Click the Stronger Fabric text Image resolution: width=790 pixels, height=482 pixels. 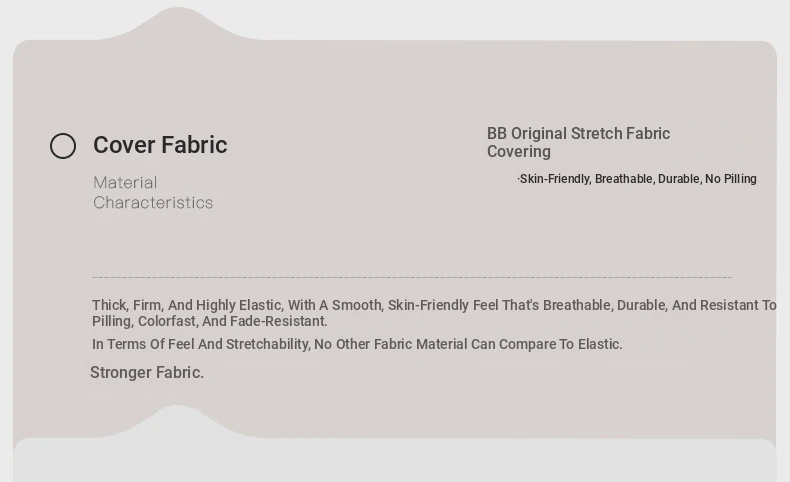coord(147,373)
